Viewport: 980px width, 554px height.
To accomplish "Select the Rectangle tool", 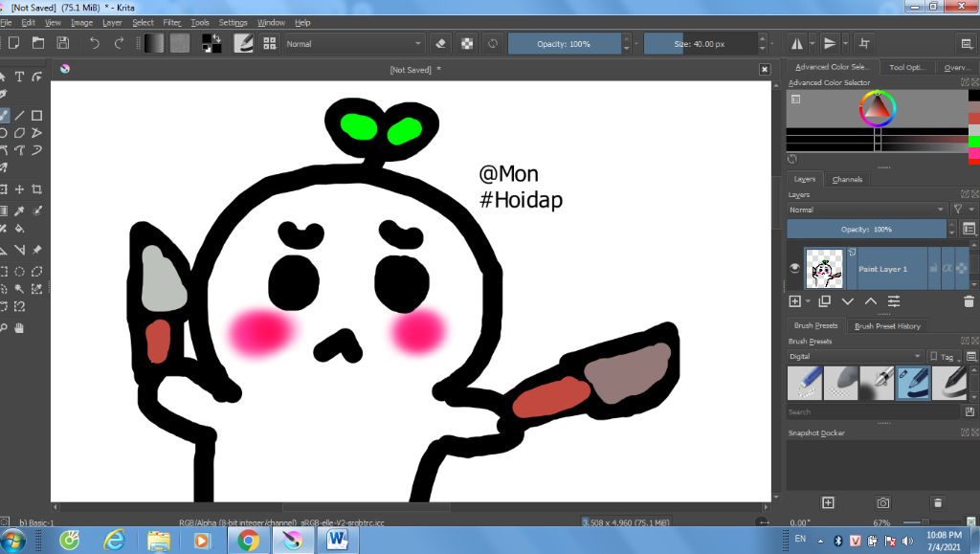I will pos(37,116).
